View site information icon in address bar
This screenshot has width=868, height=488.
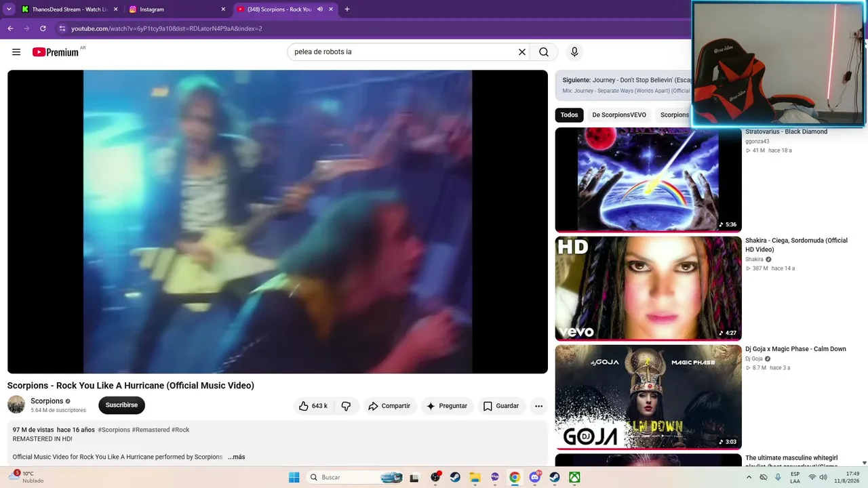click(x=62, y=28)
